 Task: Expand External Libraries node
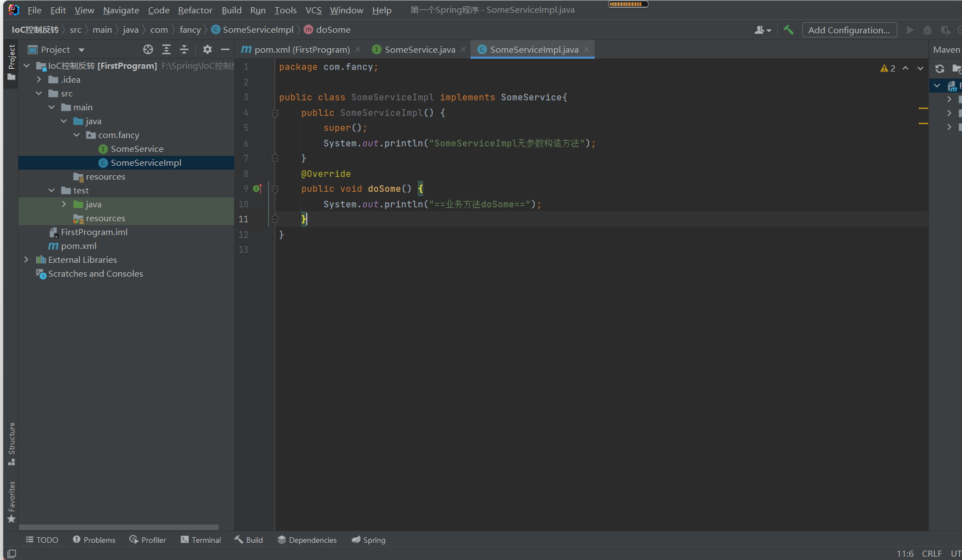(26, 259)
